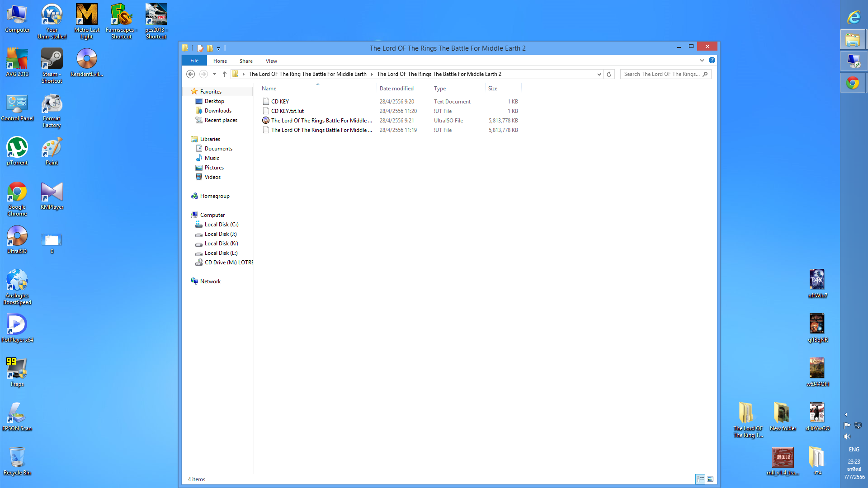The height and width of the screenshot is (488, 868).
Task: Open the View ribbon tab
Action: click(x=271, y=61)
